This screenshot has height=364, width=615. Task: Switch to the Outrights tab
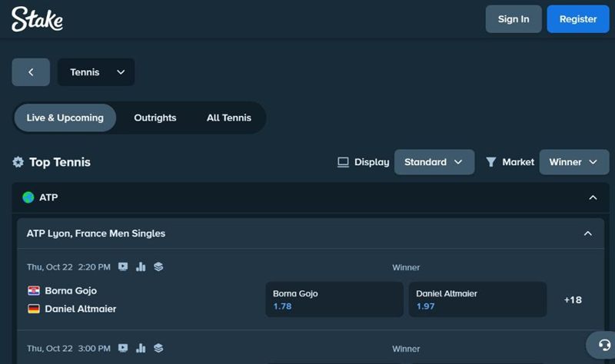tap(155, 117)
